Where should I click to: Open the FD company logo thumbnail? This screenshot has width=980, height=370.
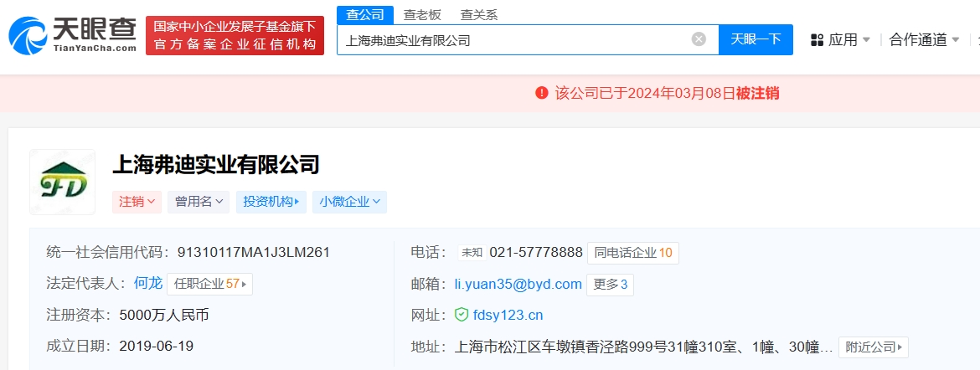[x=63, y=182]
